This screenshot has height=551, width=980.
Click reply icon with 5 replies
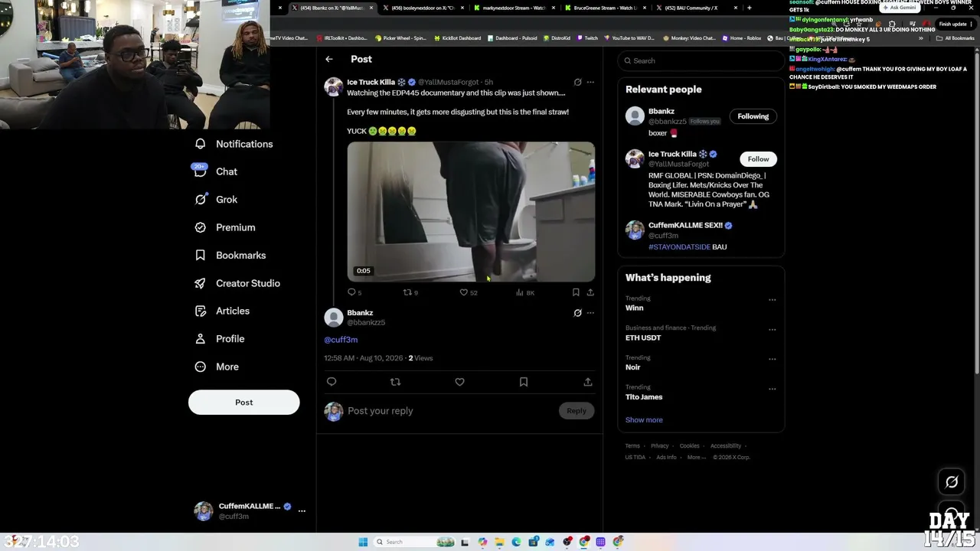(351, 292)
